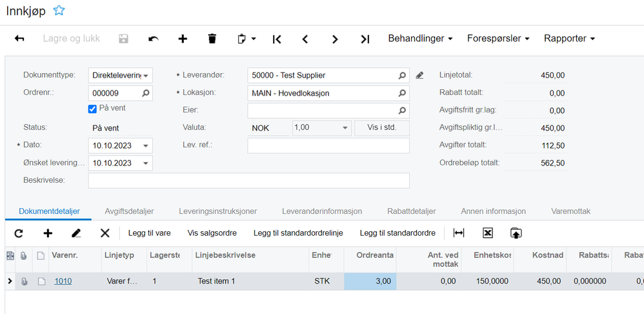Go to first record icon
Viewport: 644px width, 314px height.
pyautogui.click(x=277, y=39)
